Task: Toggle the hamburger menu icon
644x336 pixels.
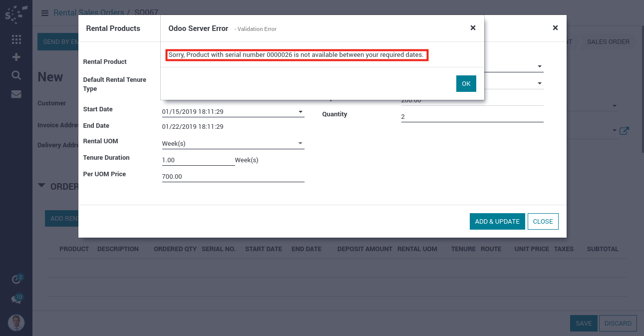Action: [45, 13]
